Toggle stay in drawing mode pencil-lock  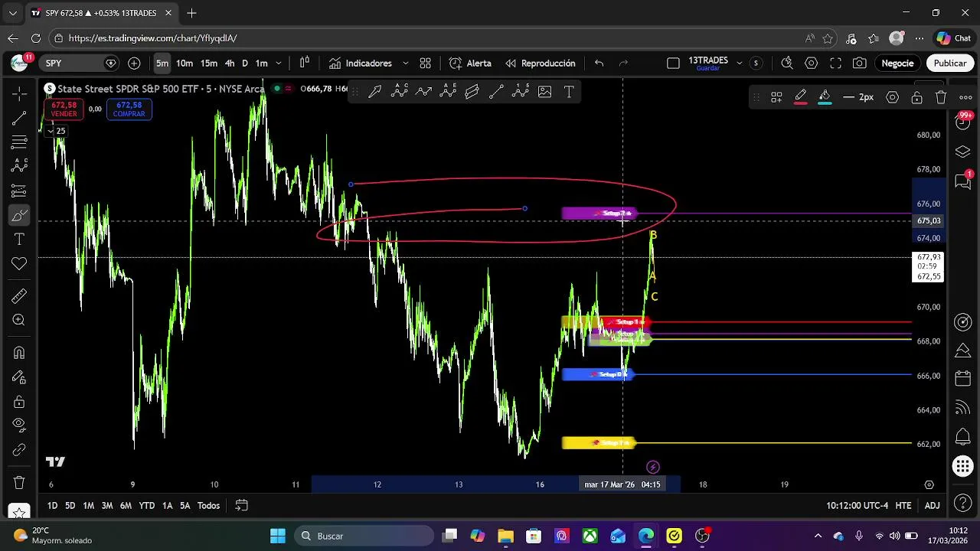[x=19, y=377]
